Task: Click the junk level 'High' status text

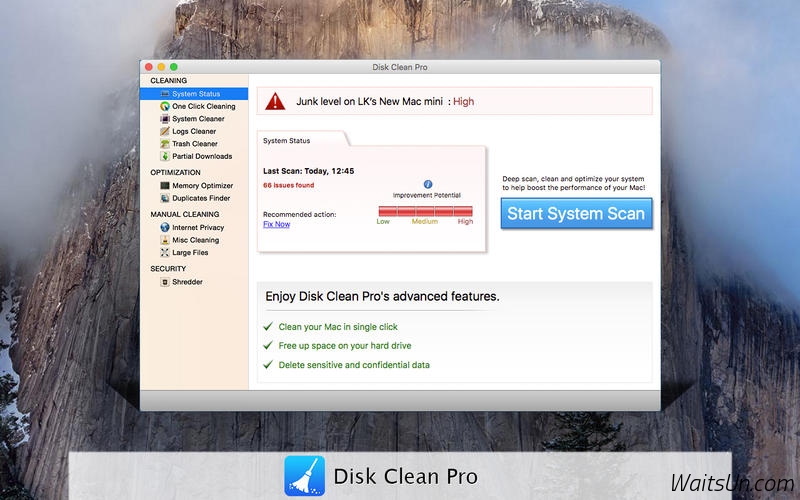Action: (x=463, y=101)
